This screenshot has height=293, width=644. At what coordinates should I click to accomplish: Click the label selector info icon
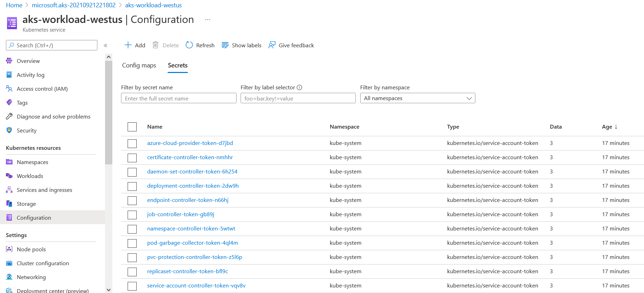click(299, 88)
